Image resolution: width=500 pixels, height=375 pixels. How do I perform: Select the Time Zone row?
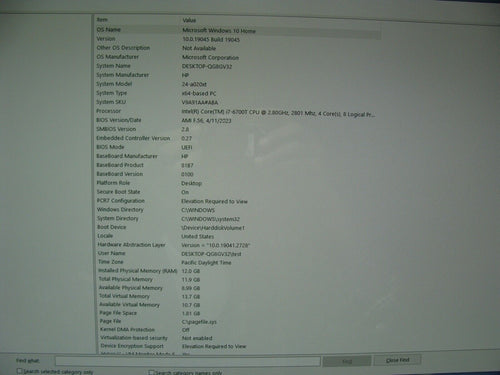[237, 263]
